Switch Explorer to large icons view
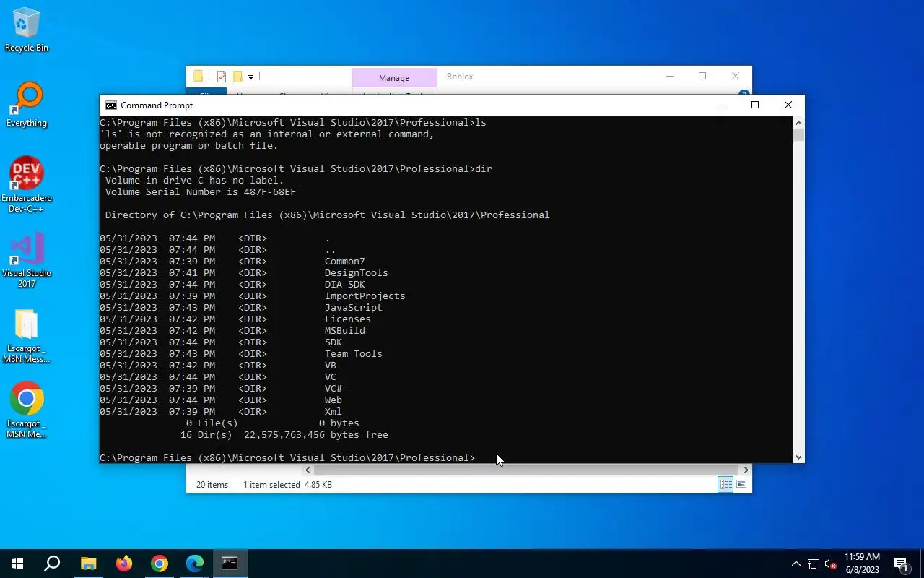Screen dimensions: 924x578 point(741,484)
